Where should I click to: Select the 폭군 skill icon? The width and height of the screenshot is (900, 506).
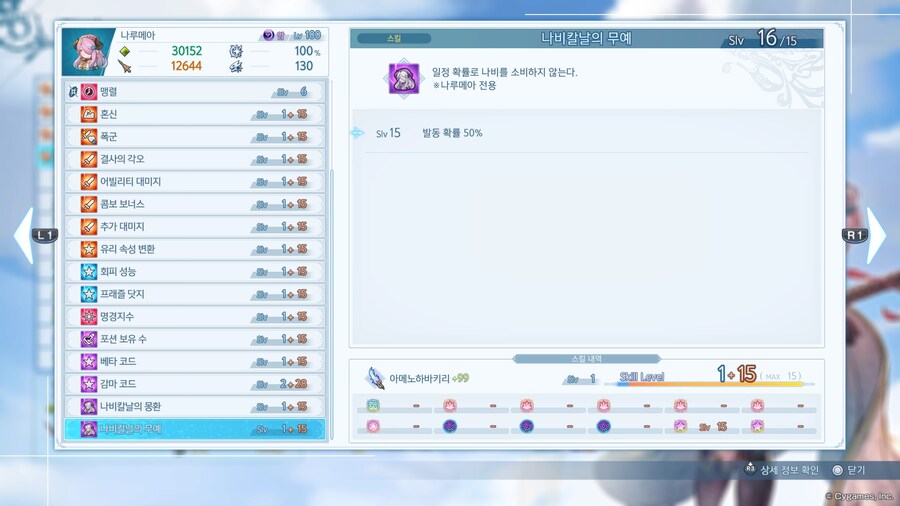(x=88, y=137)
